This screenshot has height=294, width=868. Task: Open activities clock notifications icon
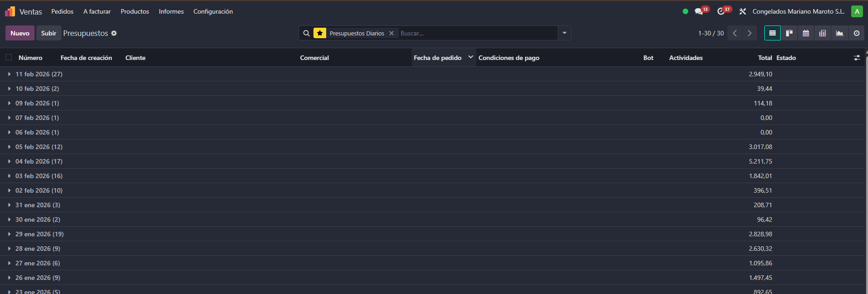tap(721, 11)
